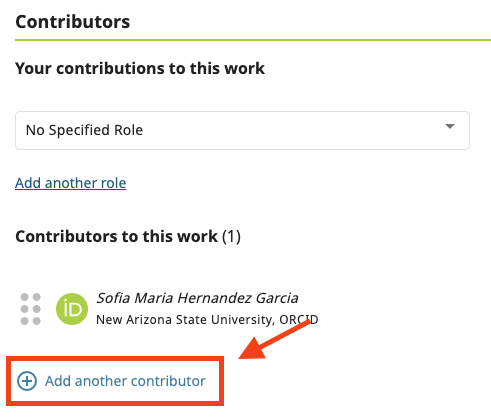Click the Contributors to this work heading

pyautogui.click(x=116, y=237)
